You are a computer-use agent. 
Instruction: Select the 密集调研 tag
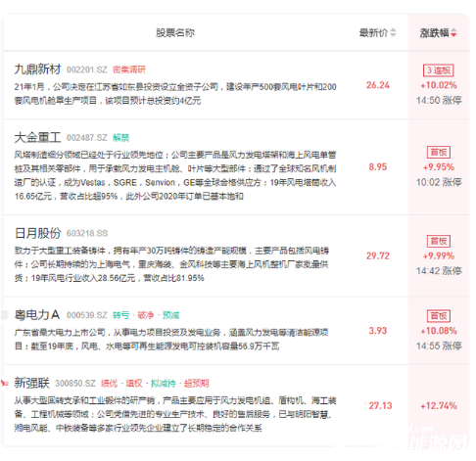pos(129,69)
